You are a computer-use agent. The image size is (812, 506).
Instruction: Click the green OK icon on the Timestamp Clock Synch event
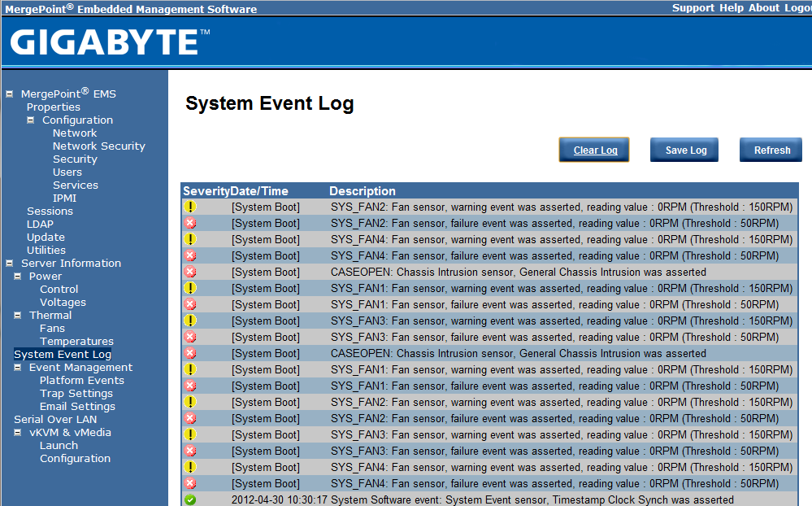(190, 499)
